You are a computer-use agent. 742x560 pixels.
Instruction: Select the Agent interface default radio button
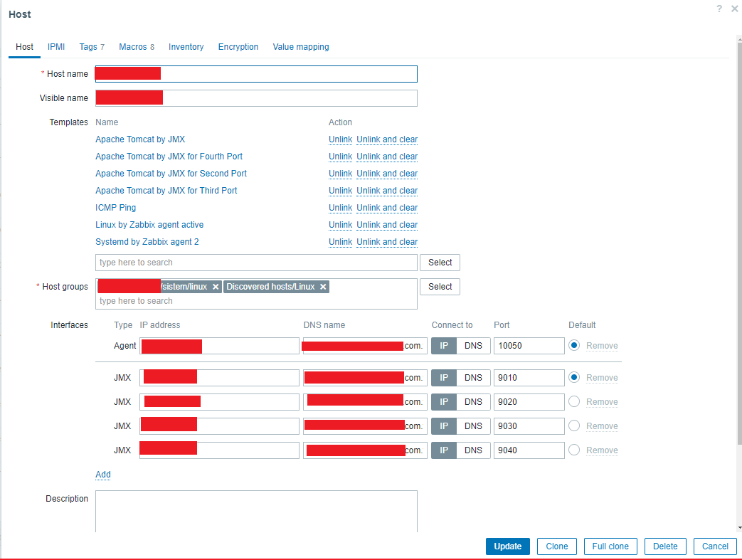[x=574, y=345]
